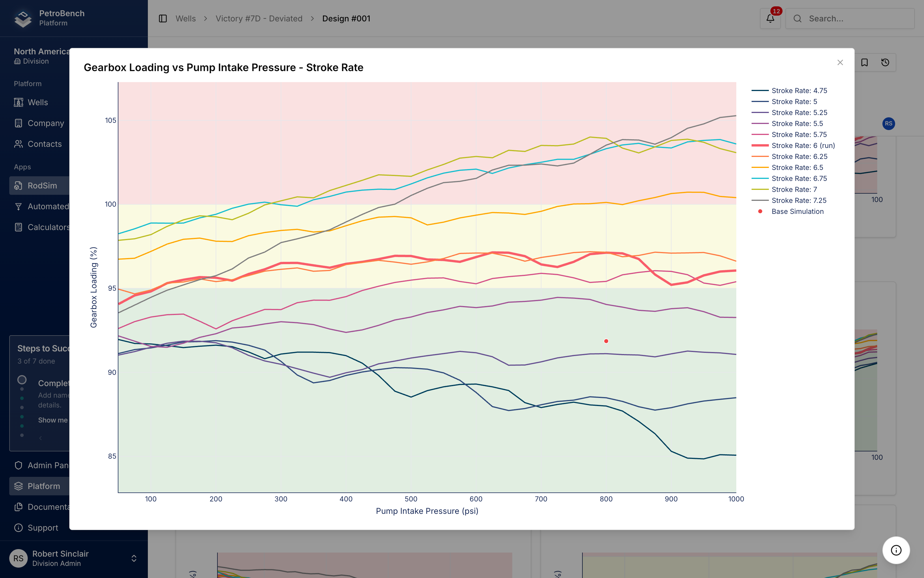Open Admin Panel sidebar item
Image resolution: width=924 pixels, height=578 pixels.
(x=39, y=465)
